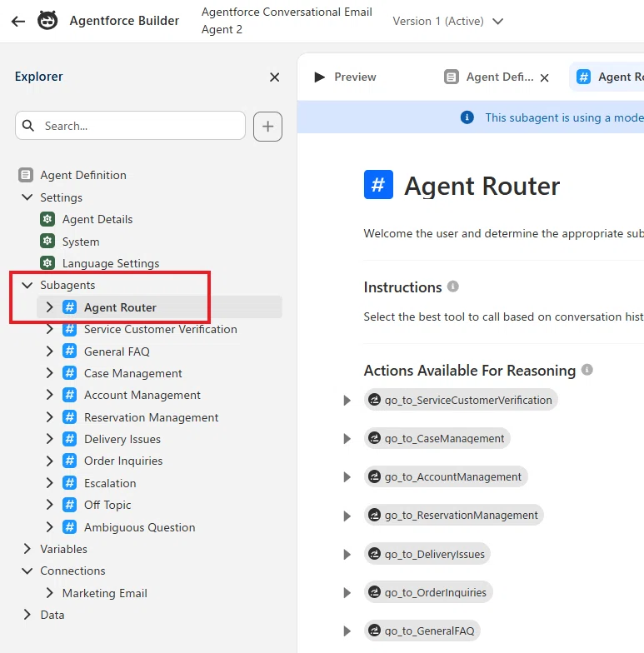
Task: Click the Welcome the user description text
Action: coord(503,233)
